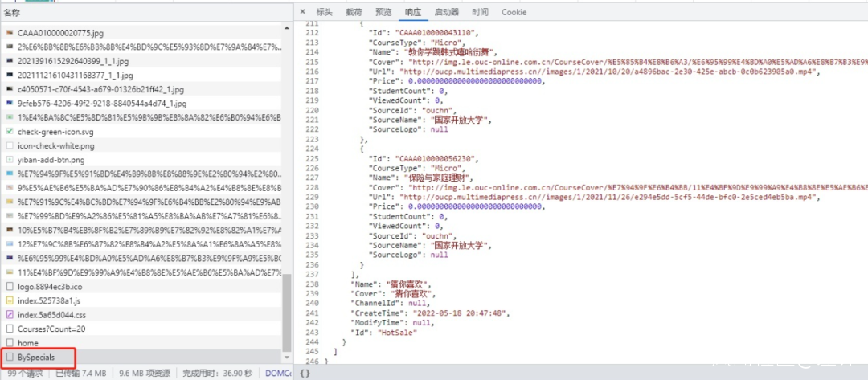
Task: Select the Courses?Count=20 request
Action: point(51,329)
